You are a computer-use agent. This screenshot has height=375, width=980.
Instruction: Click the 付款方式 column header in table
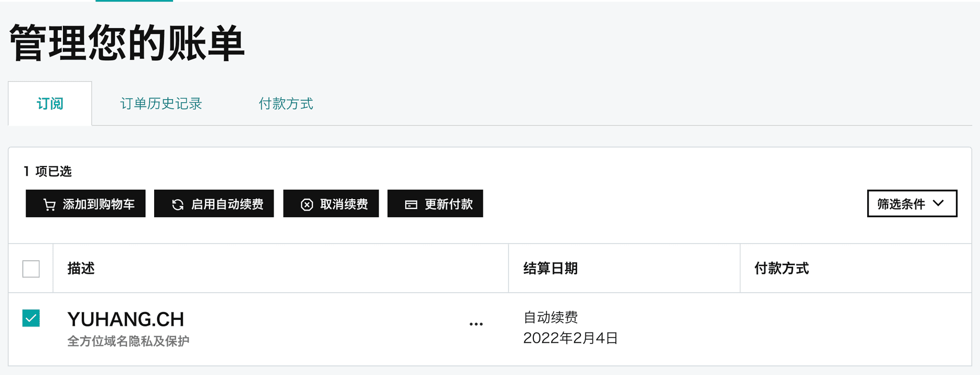coord(781,268)
